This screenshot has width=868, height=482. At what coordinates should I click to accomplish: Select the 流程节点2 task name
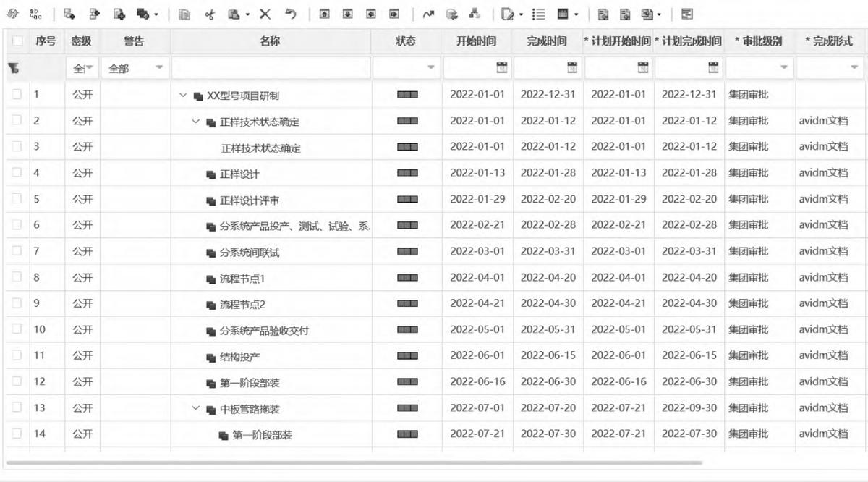[x=242, y=305]
